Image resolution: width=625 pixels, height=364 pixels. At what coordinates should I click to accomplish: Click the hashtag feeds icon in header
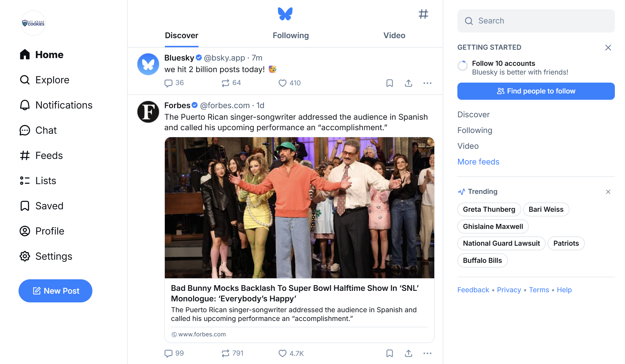423,14
